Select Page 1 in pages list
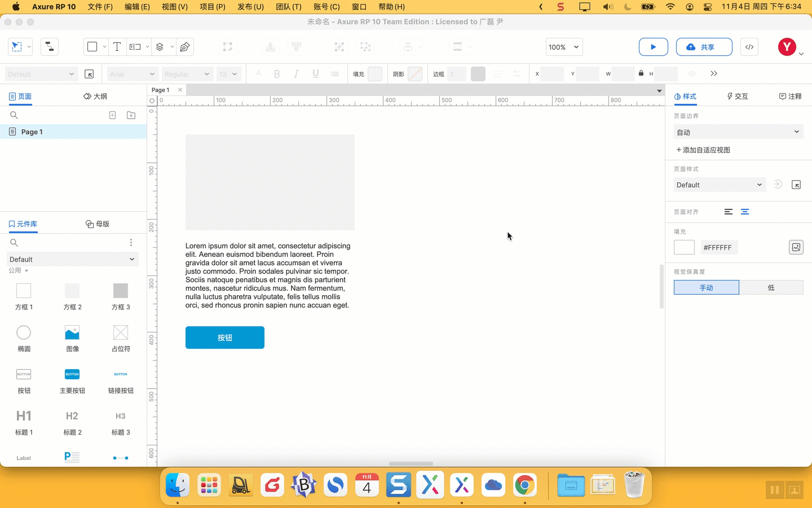This screenshot has height=508, width=812. (73, 132)
